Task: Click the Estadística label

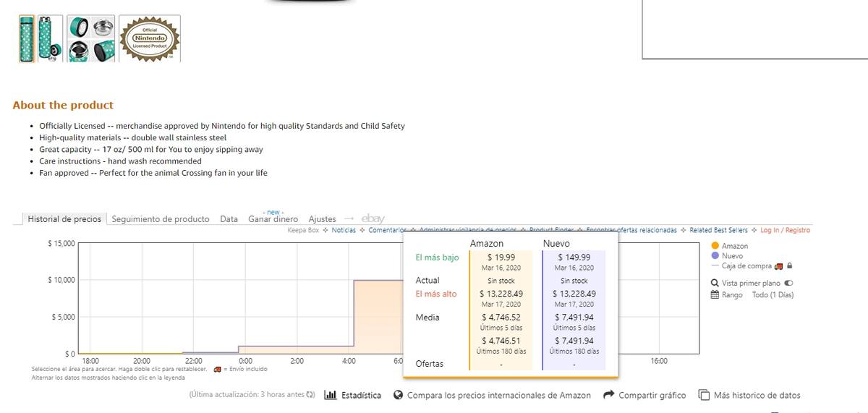Action: tap(361, 396)
